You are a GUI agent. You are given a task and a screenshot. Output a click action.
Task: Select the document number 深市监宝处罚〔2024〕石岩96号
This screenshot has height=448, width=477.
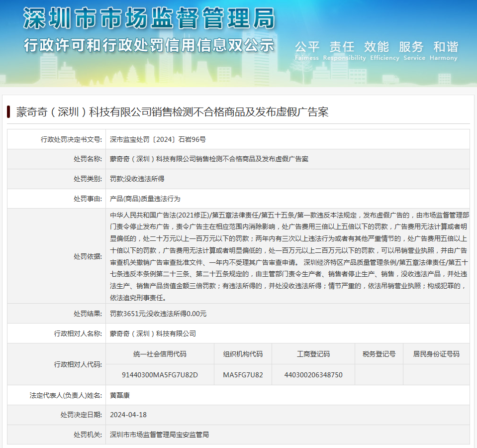[158, 139]
